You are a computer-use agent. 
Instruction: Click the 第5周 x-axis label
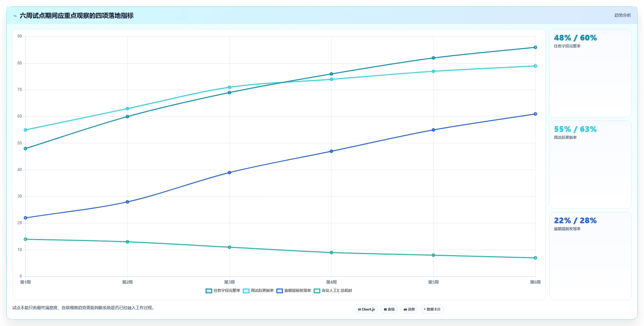click(433, 282)
